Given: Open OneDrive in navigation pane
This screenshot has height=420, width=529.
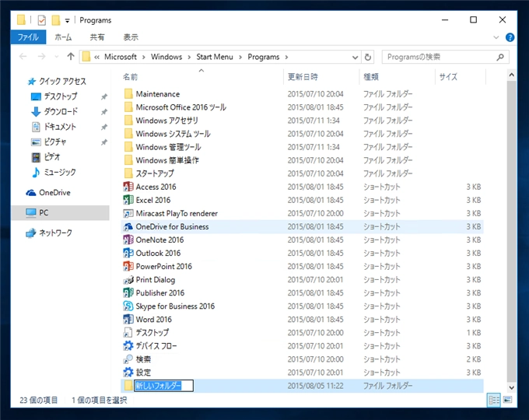Looking at the screenshot, I should pyautogui.click(x=54, y=193).
